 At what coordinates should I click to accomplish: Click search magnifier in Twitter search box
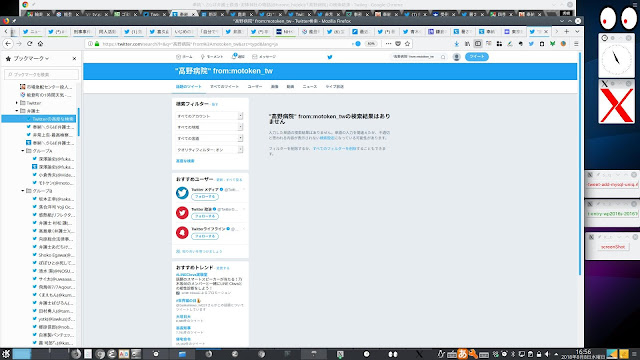(443, 57)
